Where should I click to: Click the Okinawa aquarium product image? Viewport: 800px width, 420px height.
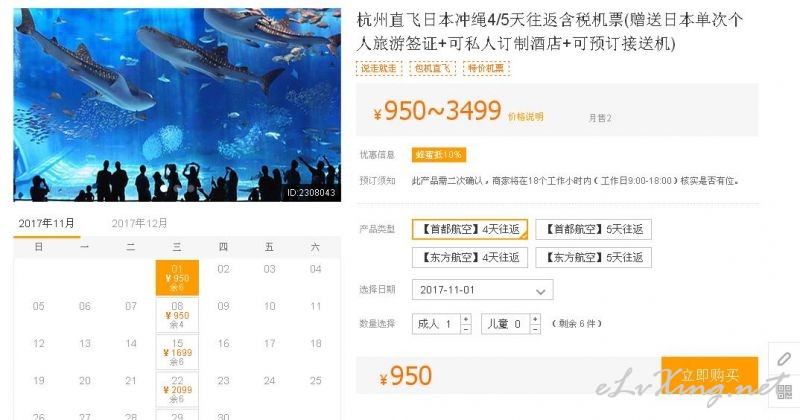177,105
